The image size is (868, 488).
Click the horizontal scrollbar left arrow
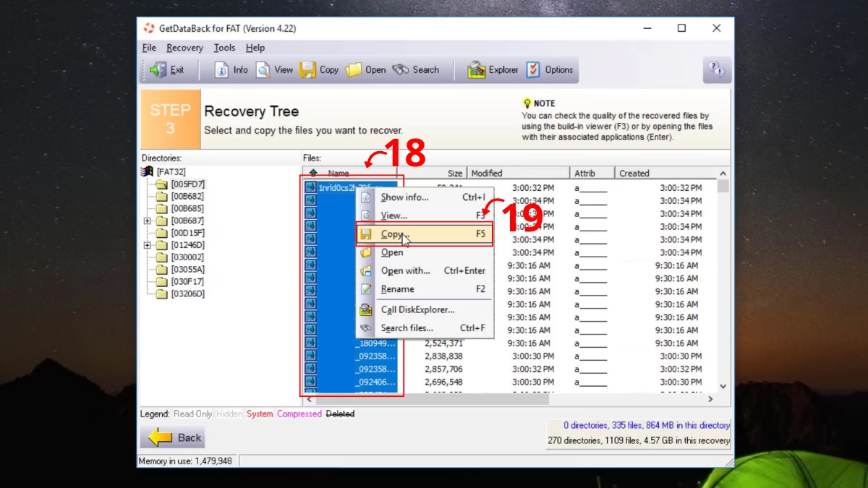[309, 399]
